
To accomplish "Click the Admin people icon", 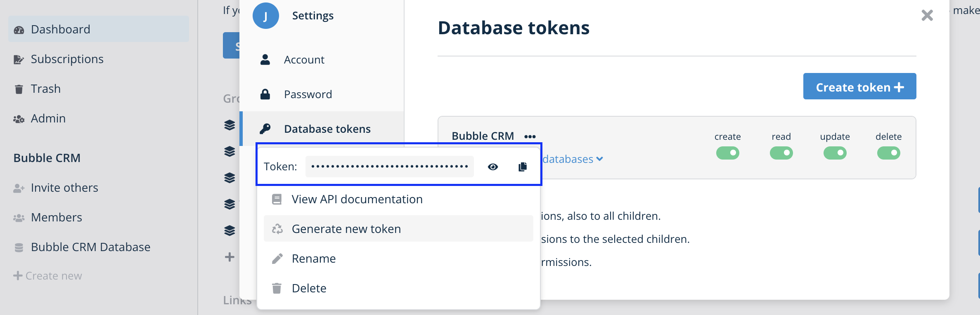I will (19, 118).
